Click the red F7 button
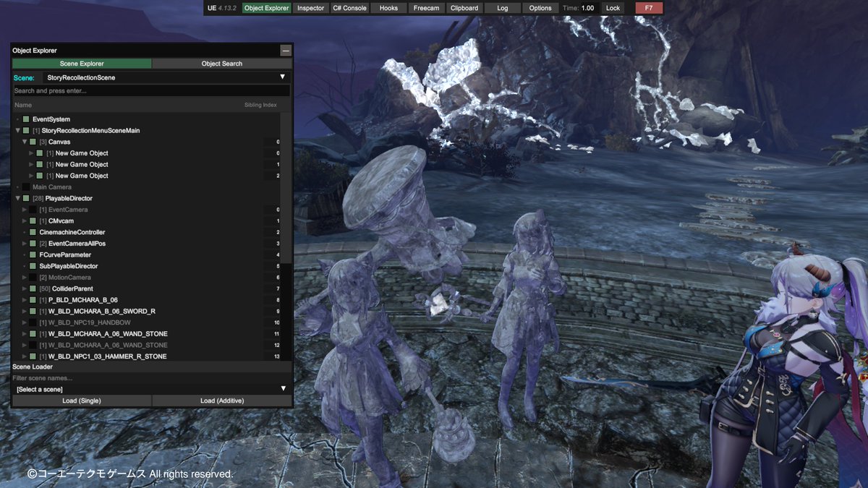 (649, 8)
